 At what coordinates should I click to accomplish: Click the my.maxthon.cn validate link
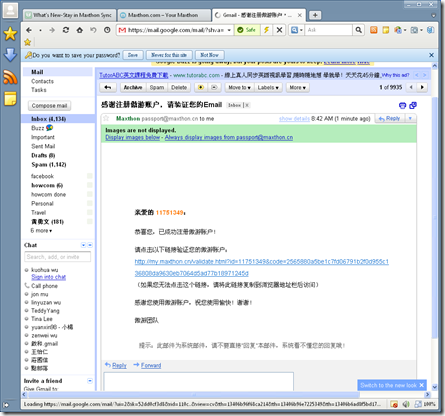point(261,267)
